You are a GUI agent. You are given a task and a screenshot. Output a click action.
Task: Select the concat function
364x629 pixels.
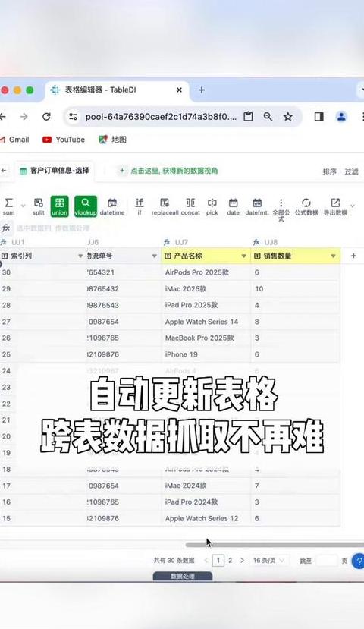point(190,206)
